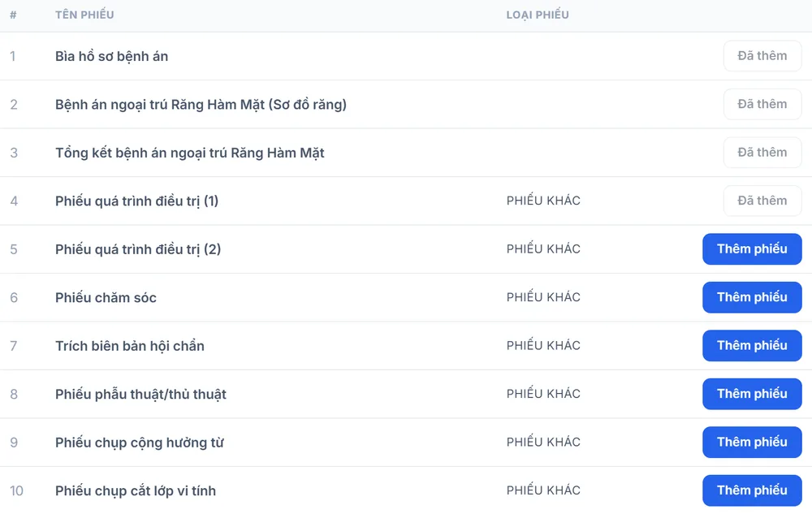Add the Trích biên bản hội chẩn form

[752, 345]
